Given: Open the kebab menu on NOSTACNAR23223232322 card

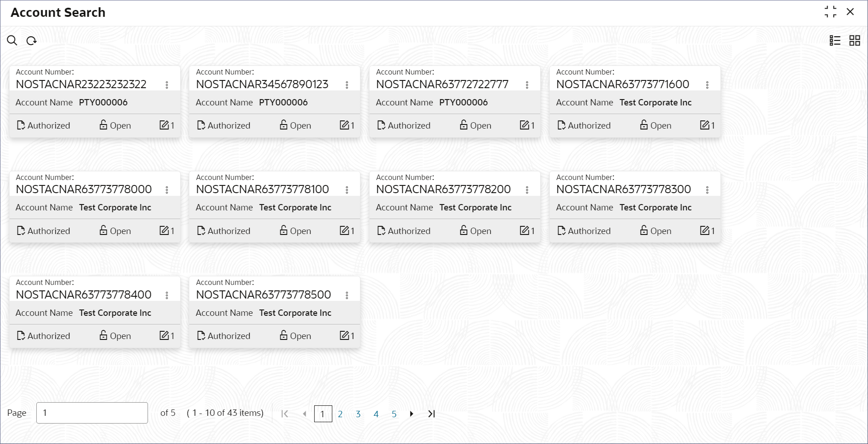Looking at the screenshot, I should (x=167, y=84).
